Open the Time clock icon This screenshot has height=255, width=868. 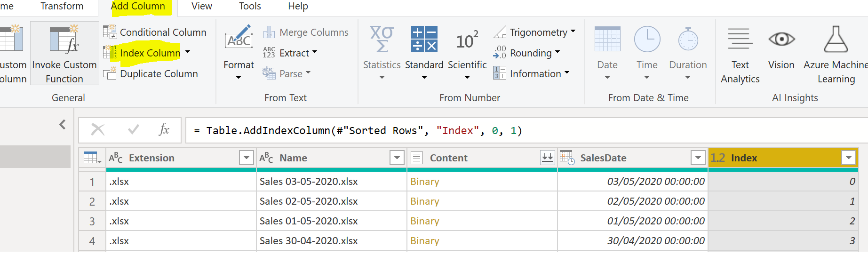[647, 40]
